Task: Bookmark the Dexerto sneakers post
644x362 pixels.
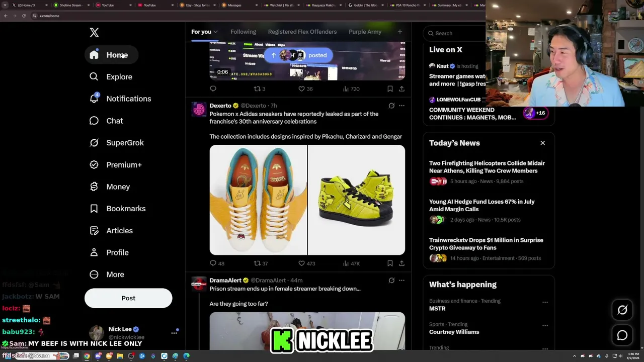Action: click(x=390, y=263)
